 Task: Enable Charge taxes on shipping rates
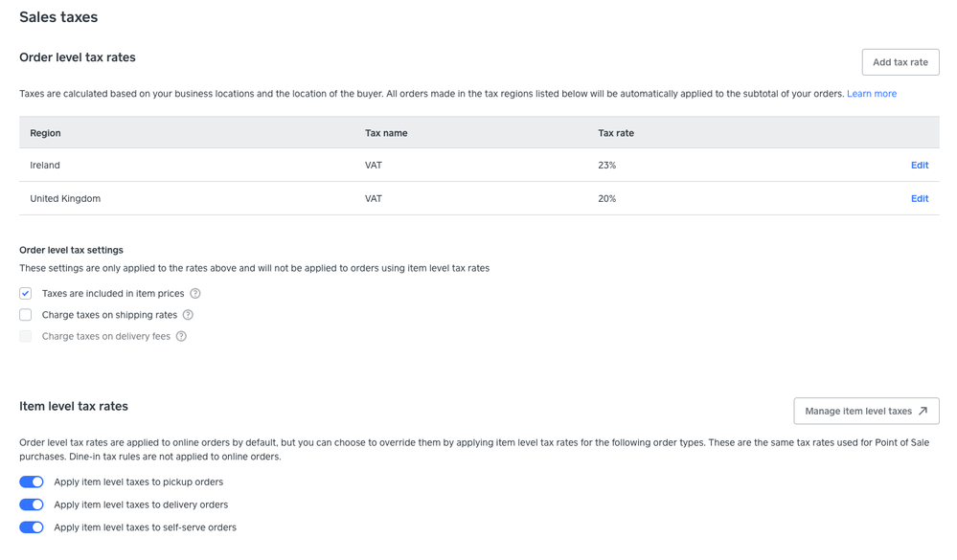[x=26, y=315]
